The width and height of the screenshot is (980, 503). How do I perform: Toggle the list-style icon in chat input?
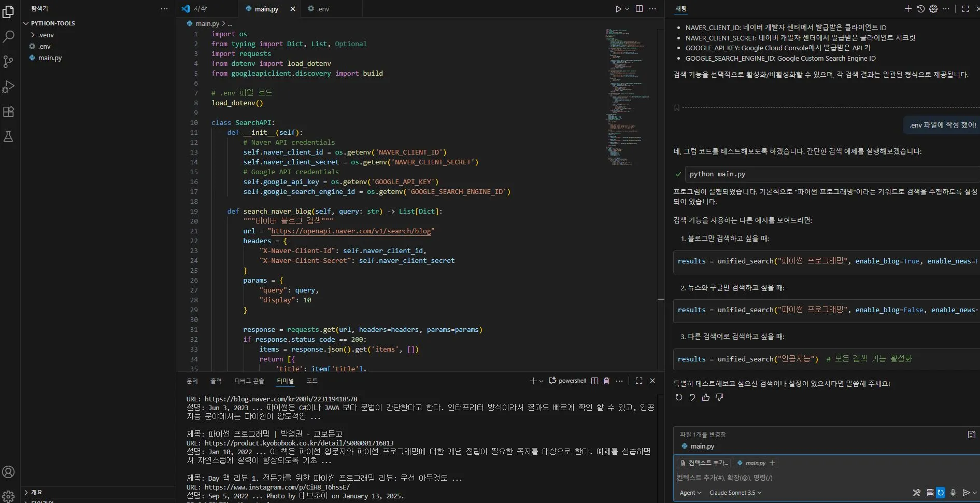coord(930,493)
